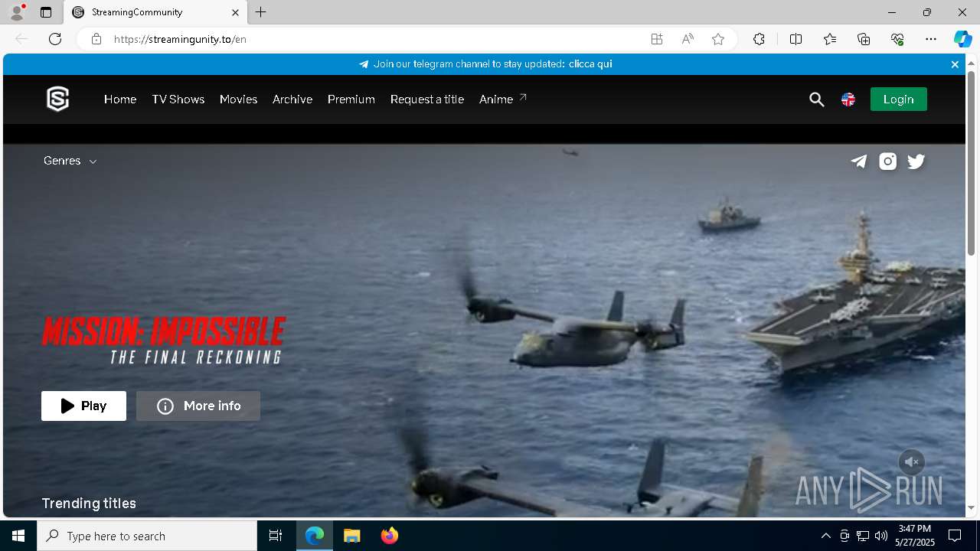Image resolution: width=980 pixels, height=551 pixels.
Task: View site information padlock icon
Action: click(96, 39)
